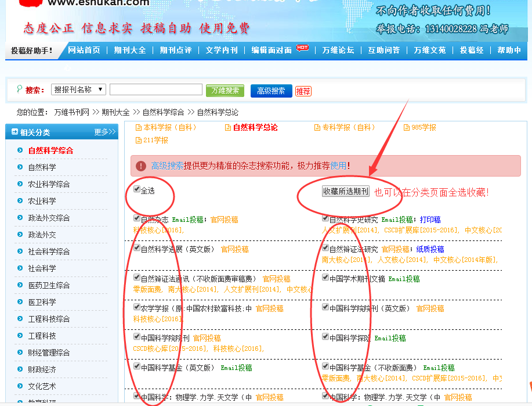Click the 收藏所选期刊 button
Image resolution: width=532 pixels, height=406 pixels.
tap(345, 191)
